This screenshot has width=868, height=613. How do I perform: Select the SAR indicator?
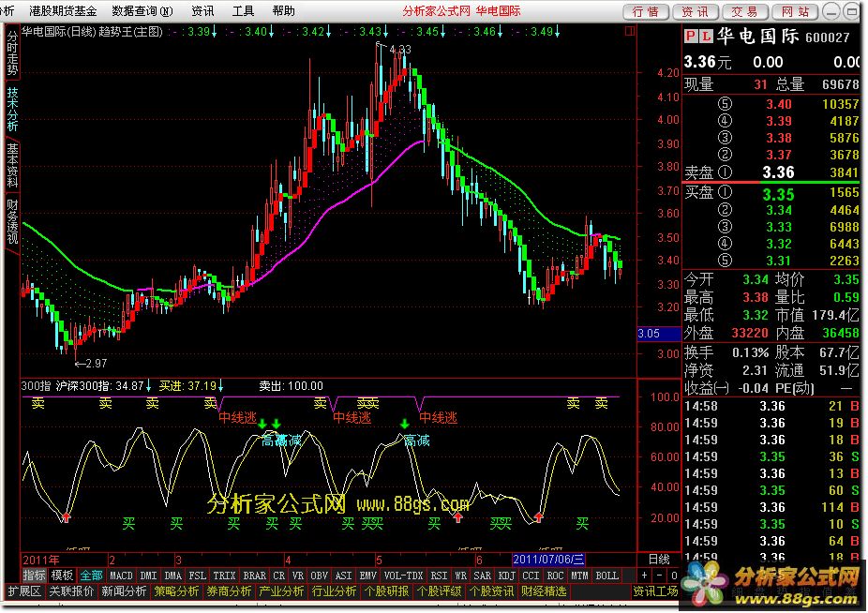pos(482,576)
